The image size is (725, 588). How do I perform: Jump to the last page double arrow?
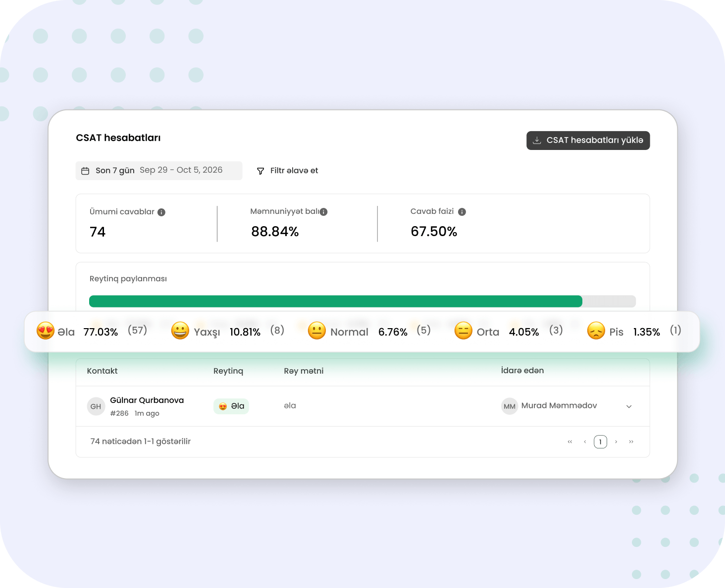(x=631, y=442)
